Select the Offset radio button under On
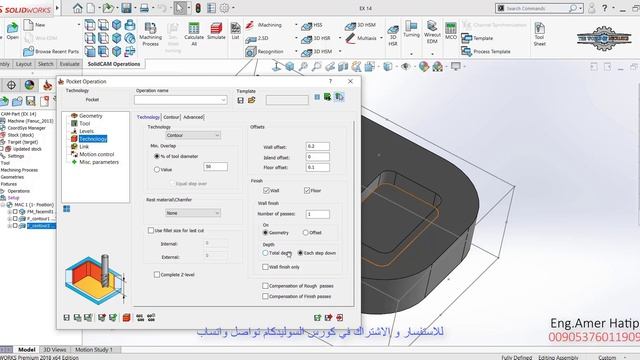The image size is (640, 360). pyautogui.click(x=305, y=233)
